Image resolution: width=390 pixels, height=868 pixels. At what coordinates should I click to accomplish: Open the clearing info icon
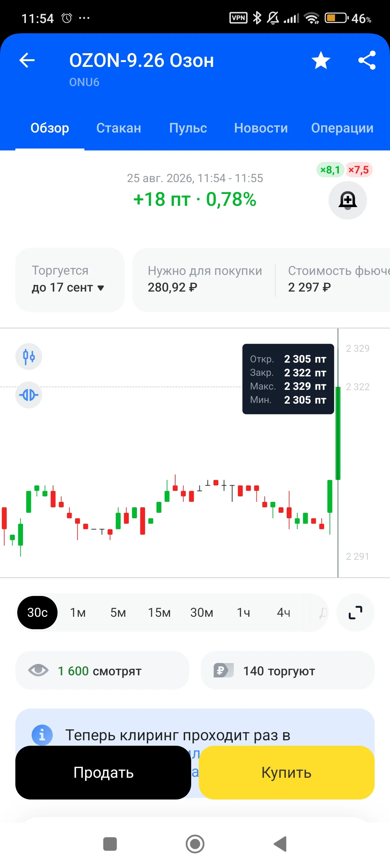(42, 735)
